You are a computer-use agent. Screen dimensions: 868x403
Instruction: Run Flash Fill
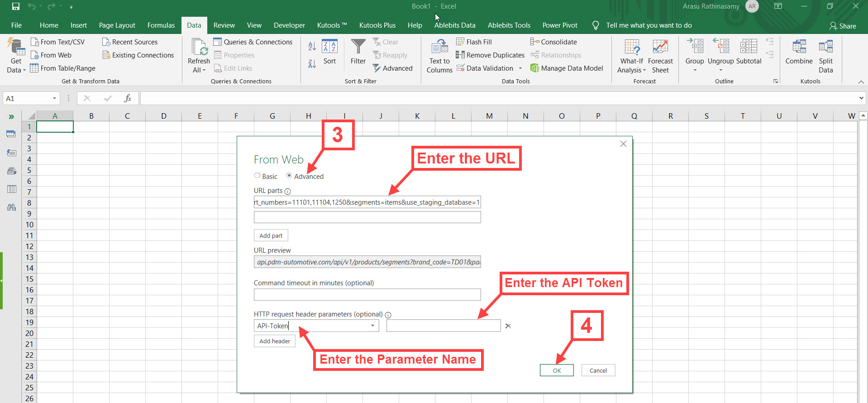click(x=474, y=42)
